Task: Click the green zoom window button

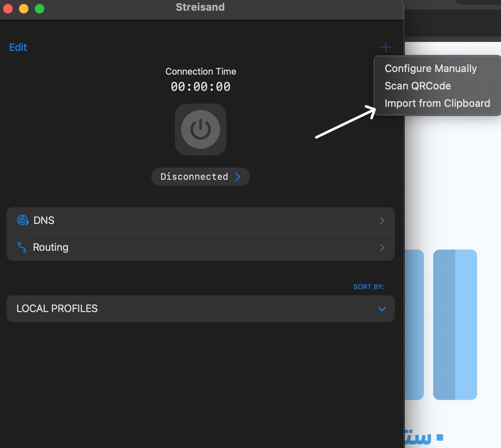Action: 39,8
